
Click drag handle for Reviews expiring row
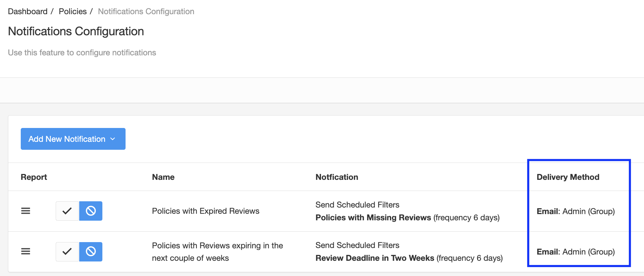tap(26, 251)
